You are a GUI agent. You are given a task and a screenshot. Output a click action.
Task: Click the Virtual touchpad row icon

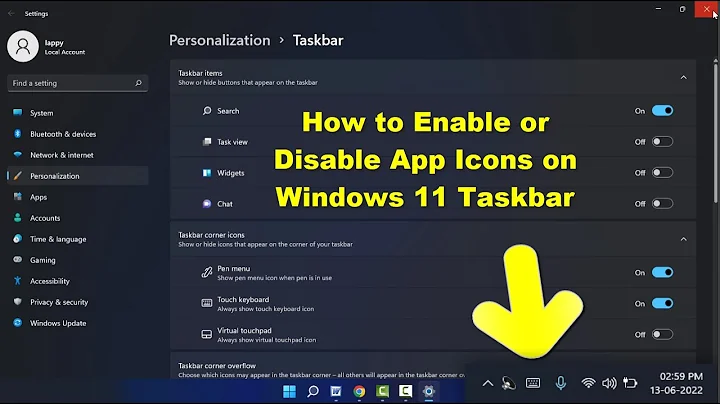[x=207, y=334]
